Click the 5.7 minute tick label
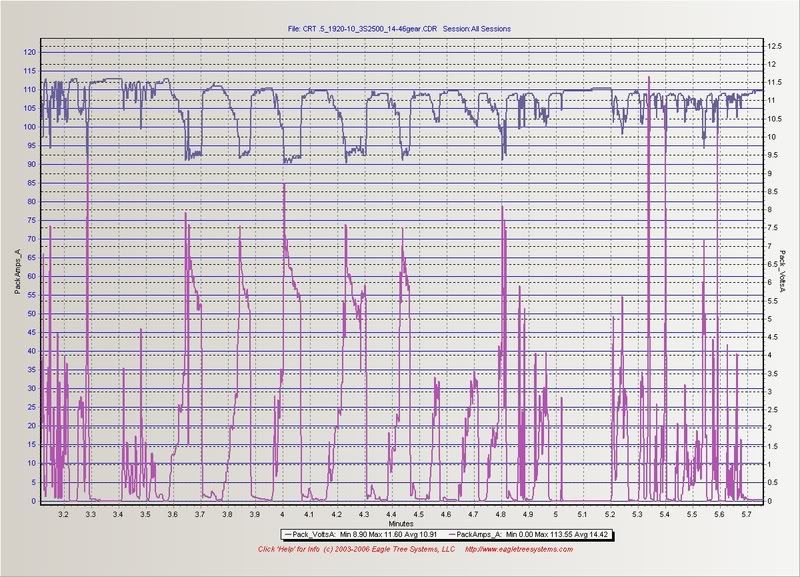 (746, 513)
